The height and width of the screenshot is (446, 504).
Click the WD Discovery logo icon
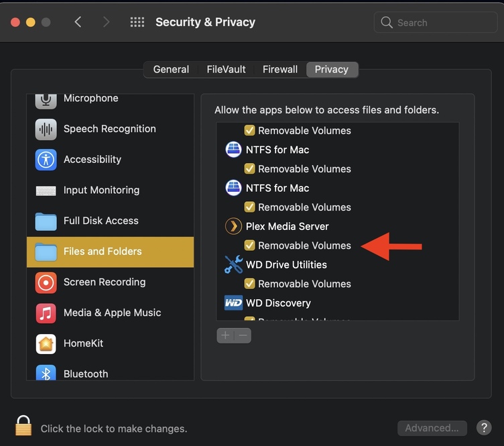coord(233,303)
